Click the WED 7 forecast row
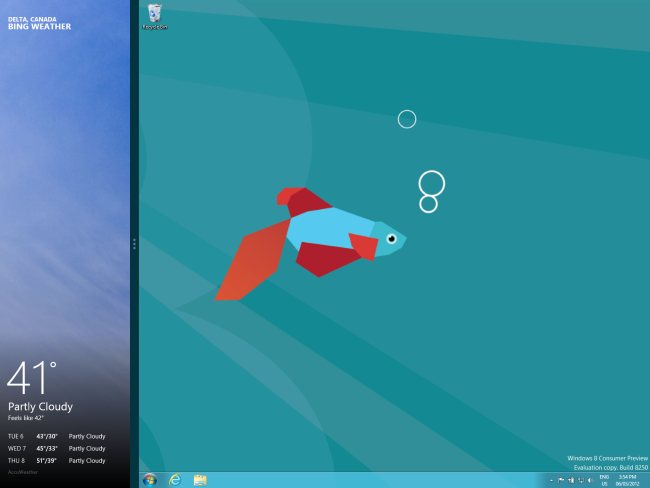Image resolution: width=650 pixels, height=488 pixels. click(x=57, y=448)
